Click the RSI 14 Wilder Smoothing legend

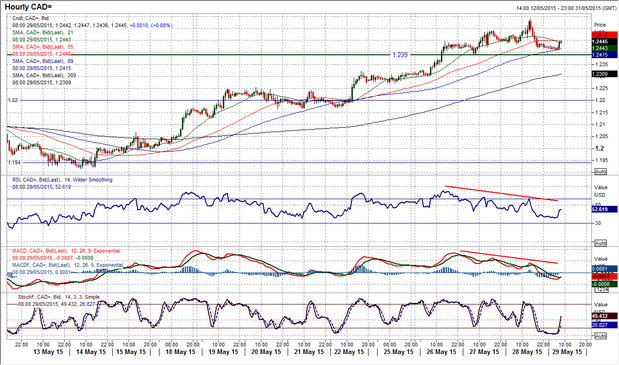coord(62,180)
